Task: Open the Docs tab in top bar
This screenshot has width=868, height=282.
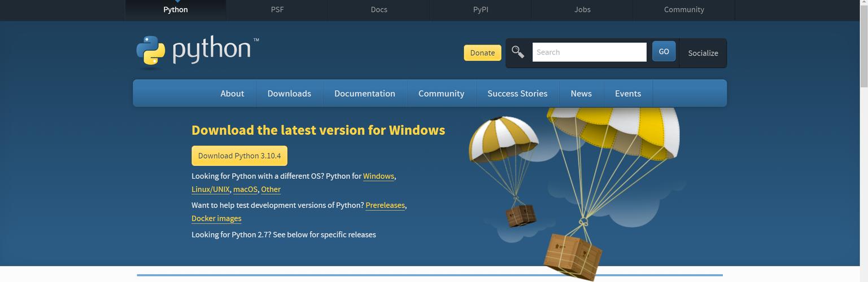Action: [379, 10]
